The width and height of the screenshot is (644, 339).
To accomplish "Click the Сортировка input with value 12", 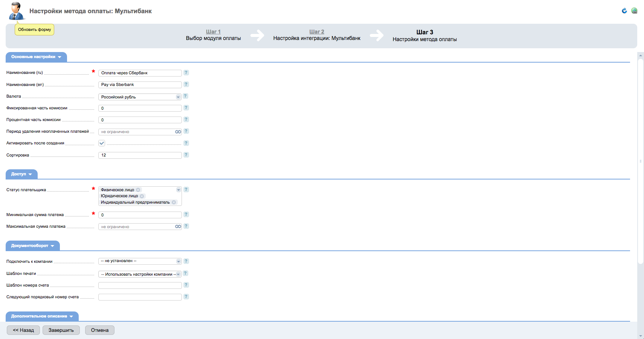I will [x=140, y=155].
